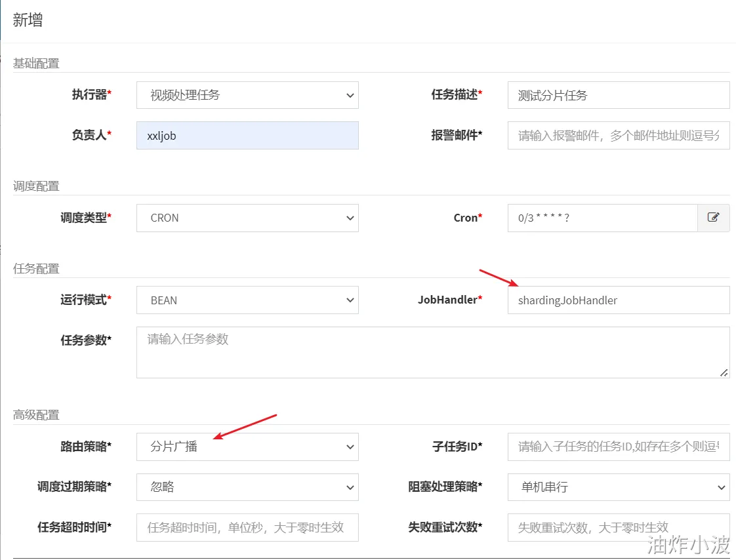Image resolution: width=736 pixels, height=560 pixels.
Task: Click the chevron arrow of 执行器 select
Action: [x=350, y=95]
